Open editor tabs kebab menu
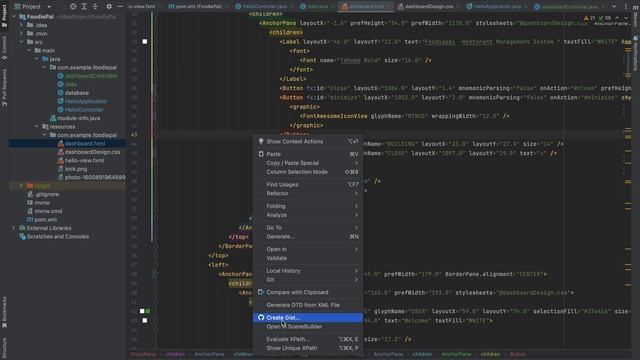Image resolution: width=640 pixels, height=360 pixels. pyautogui.click(x=626, y=7)
